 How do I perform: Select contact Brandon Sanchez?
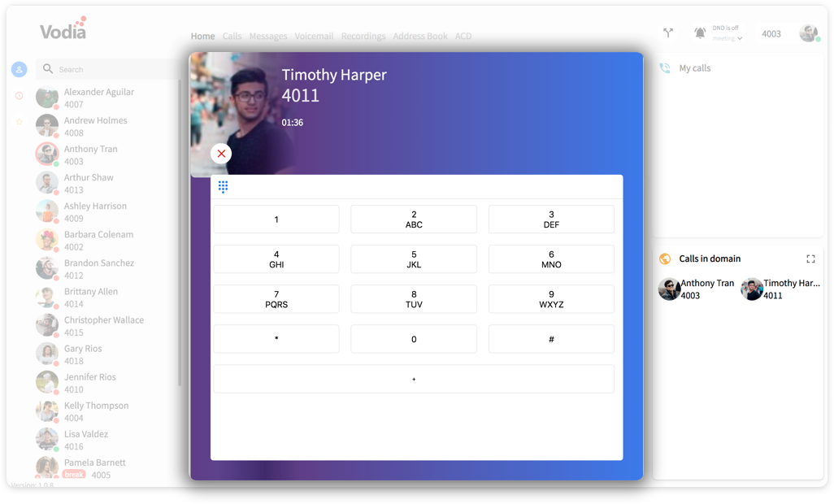(106, 269)
